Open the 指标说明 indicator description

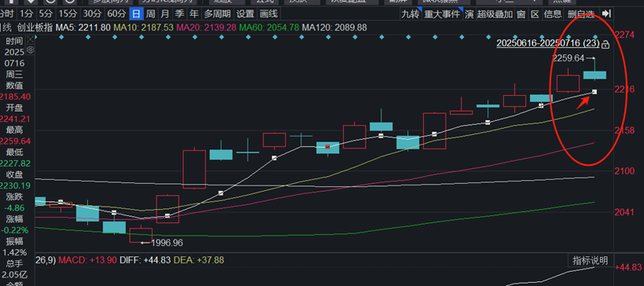590,261
